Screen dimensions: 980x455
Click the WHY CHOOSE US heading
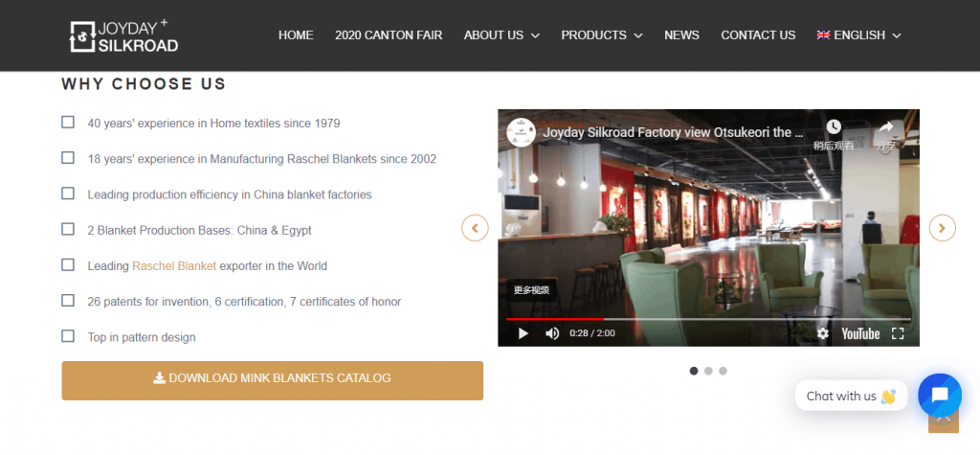click(x=144, y=84)
